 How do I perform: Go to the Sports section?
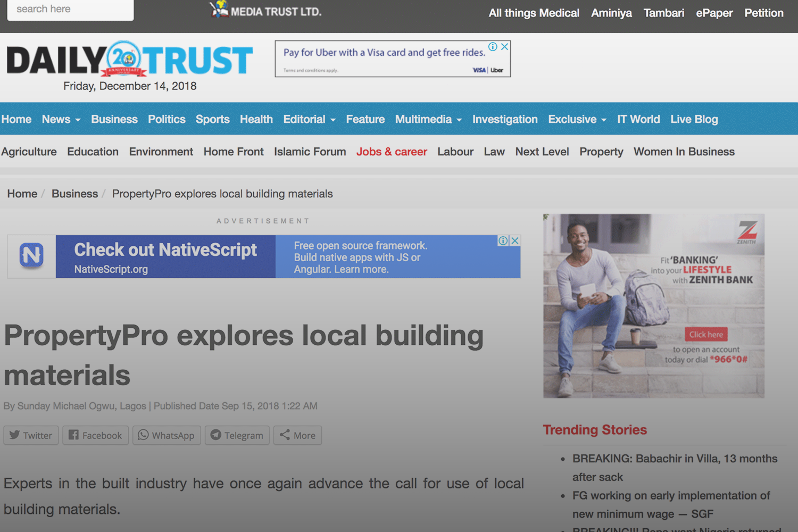point(212,119)
